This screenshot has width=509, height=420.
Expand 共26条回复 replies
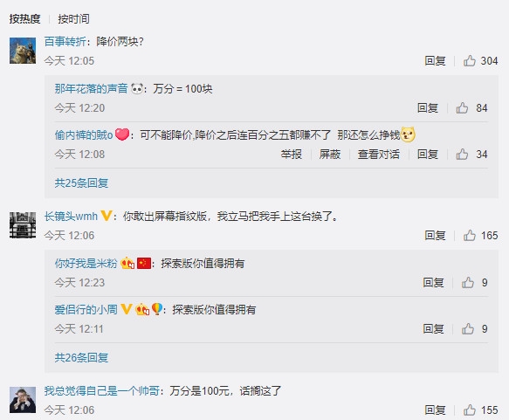(81, 358)
